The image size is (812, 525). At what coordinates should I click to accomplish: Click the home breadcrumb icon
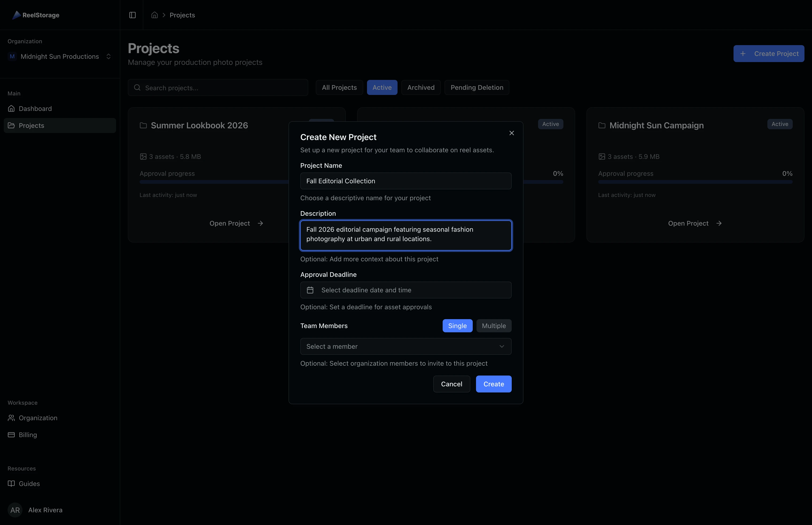pos(154,15)
